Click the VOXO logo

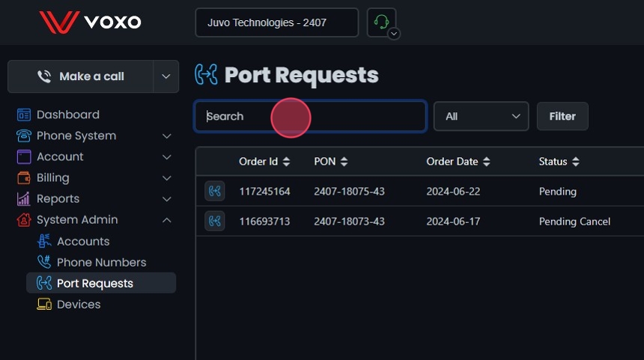(x=90, y=22)
